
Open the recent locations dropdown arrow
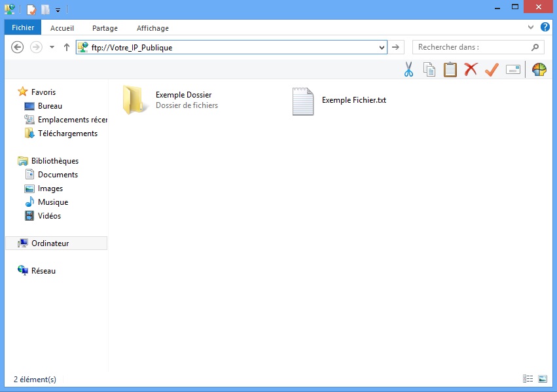click(x=52, y=47)
